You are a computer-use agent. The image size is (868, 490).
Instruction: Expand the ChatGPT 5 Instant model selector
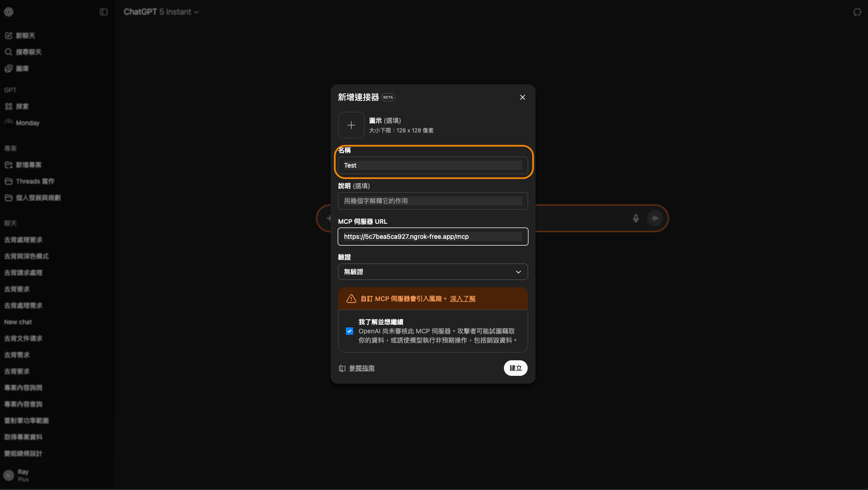click(x=161, y=12)
